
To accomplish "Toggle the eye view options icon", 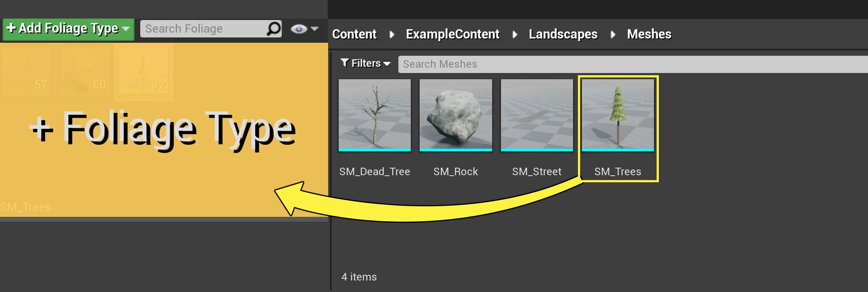I will tap(298, 29).
